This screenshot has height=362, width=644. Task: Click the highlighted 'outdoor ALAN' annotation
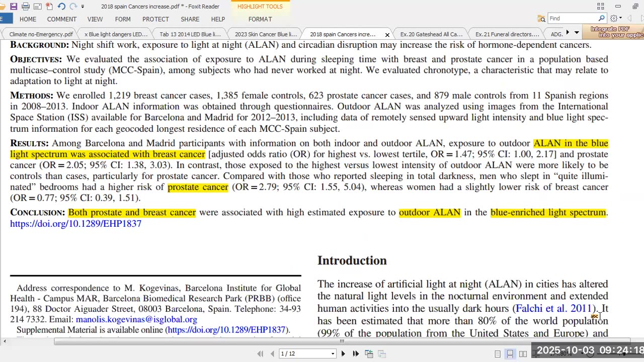[430, 212]
